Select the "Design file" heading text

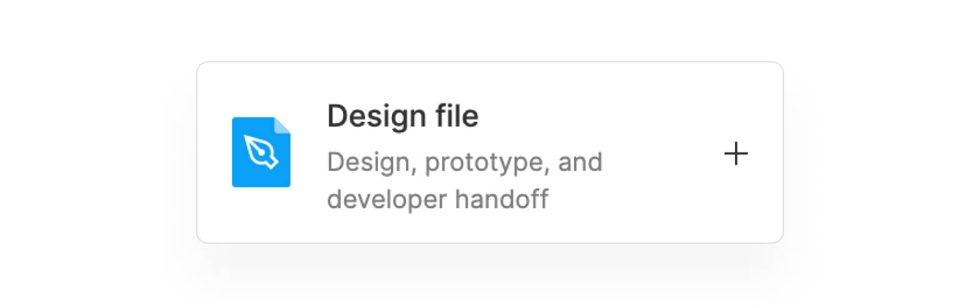(402, 116)
